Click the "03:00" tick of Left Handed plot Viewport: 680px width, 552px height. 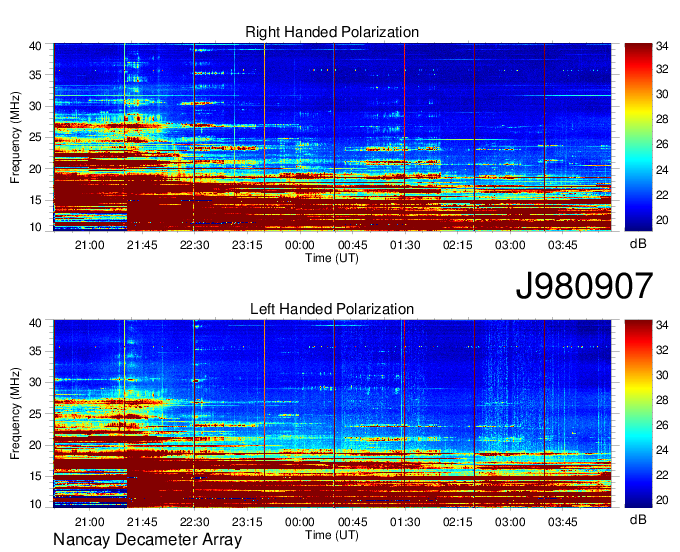point(510,522)
